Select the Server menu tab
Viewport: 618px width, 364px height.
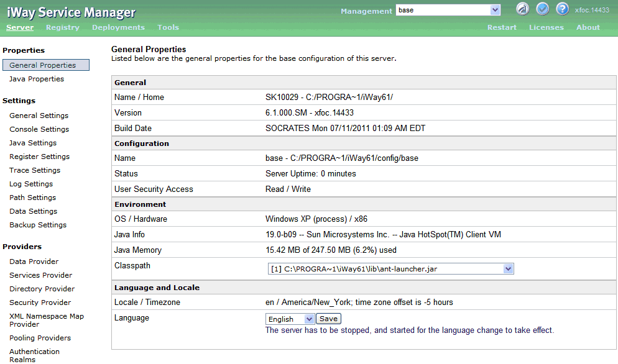click(x=20, y=27)
